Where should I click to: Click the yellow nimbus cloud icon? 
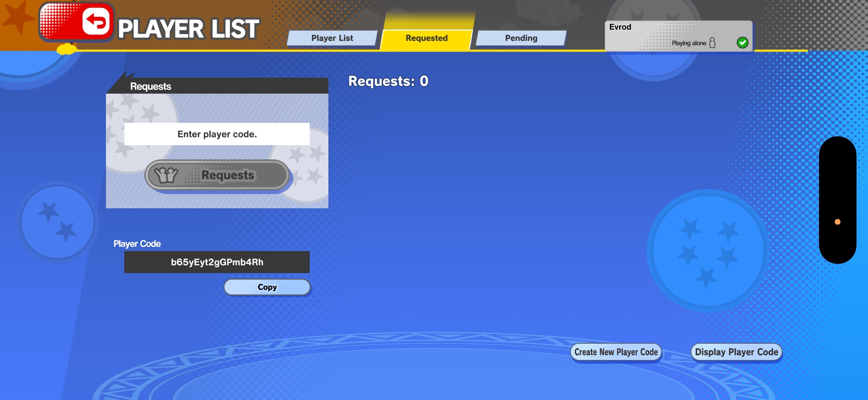pyautogui.click(x=67, y=50)
